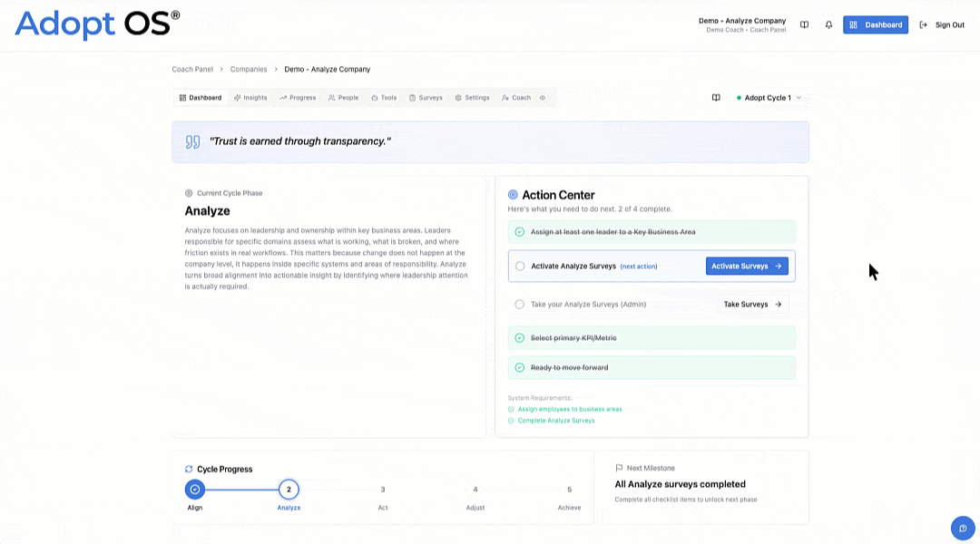Open the Insights tab icon
This screenshot has height=544, width=980.
coord(238,97)
